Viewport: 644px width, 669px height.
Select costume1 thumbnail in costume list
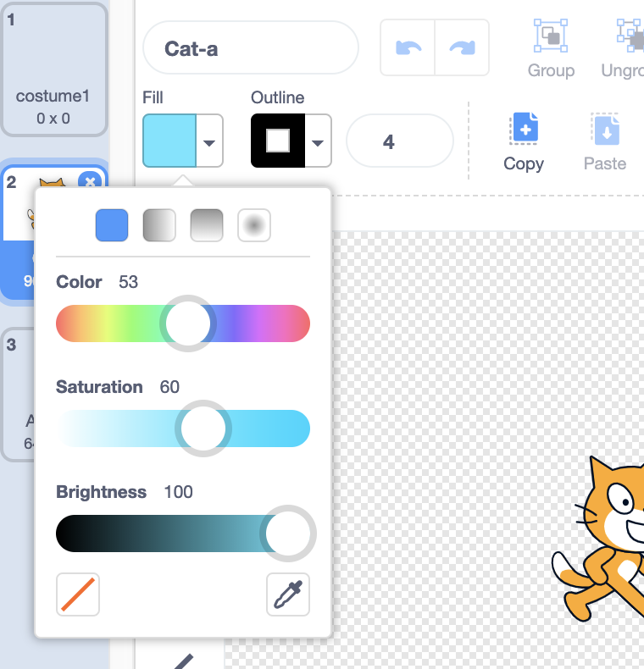[x=54, y=69]
